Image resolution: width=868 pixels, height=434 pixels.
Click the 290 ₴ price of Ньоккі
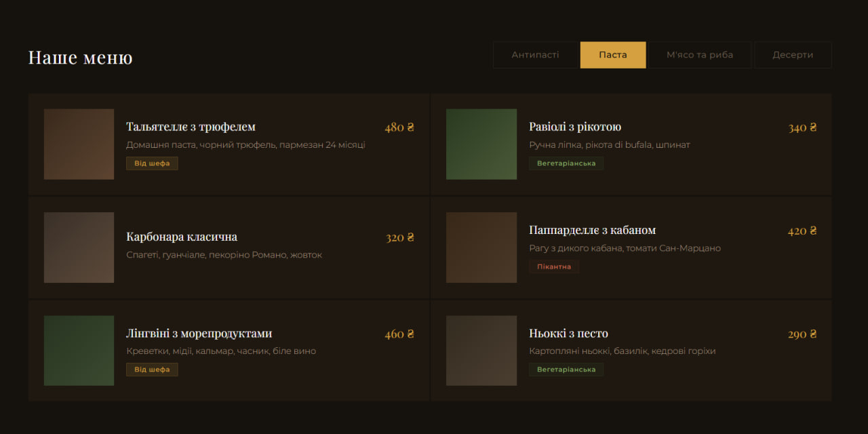802,334
